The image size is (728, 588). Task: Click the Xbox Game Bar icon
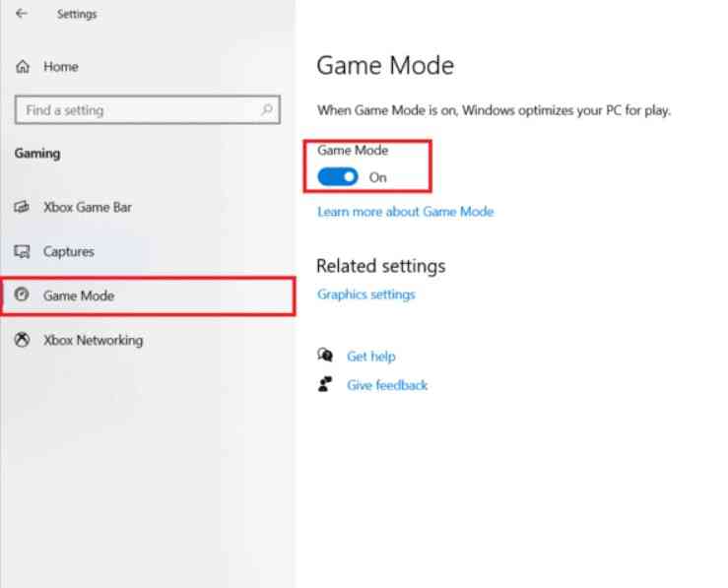point(23,208)
